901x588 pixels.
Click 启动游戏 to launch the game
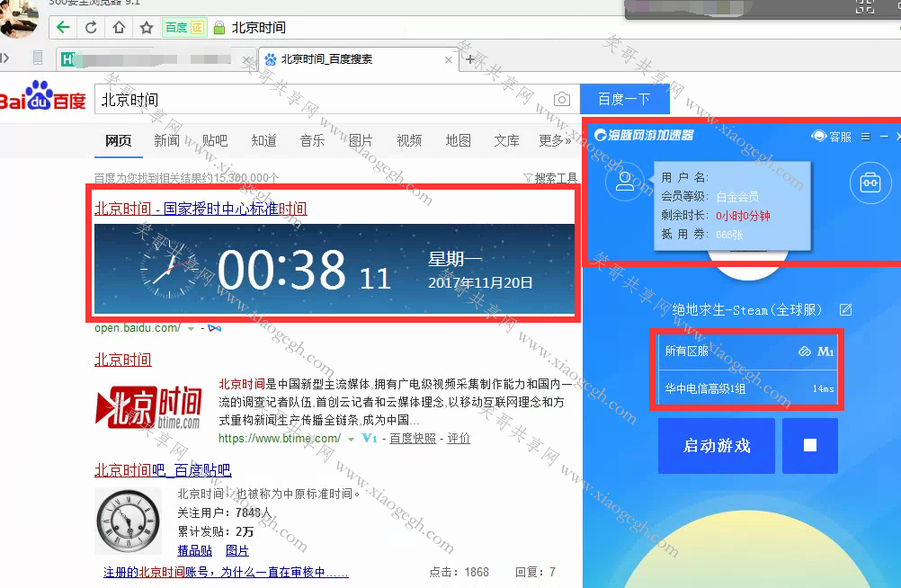pyautogui.click(x=717, y=445)
